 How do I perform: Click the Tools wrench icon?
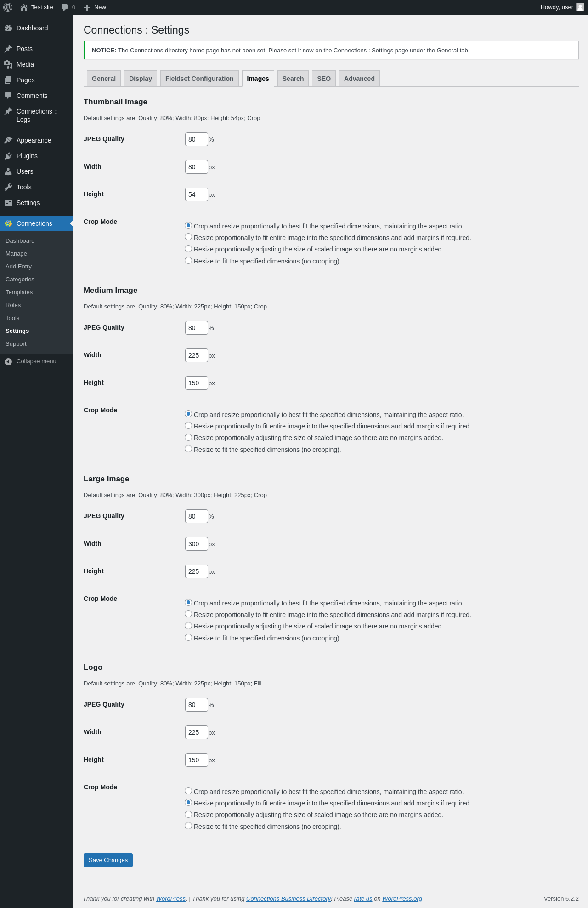click(x=8, y=187)
